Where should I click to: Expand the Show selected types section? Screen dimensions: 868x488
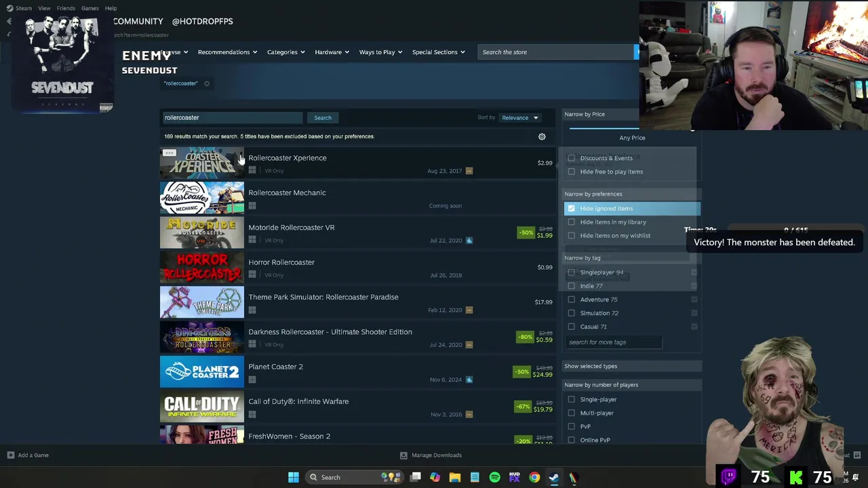[632, 366]
